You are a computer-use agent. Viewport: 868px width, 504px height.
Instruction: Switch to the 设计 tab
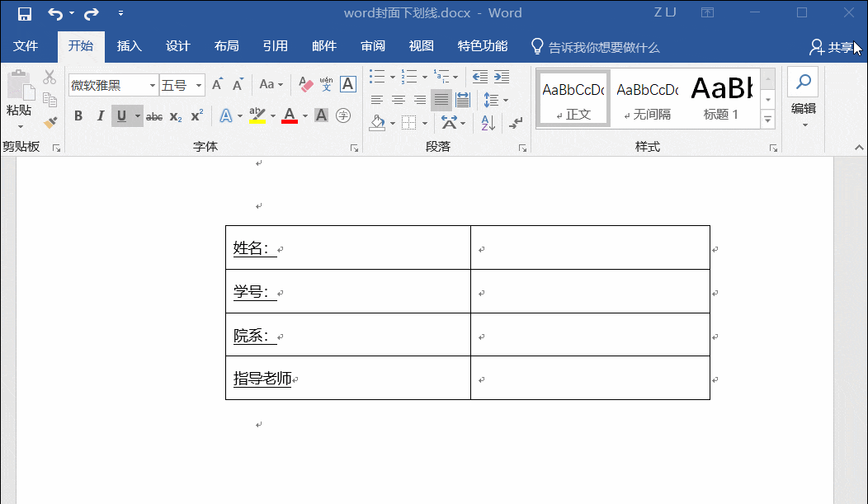coord(177,46)
